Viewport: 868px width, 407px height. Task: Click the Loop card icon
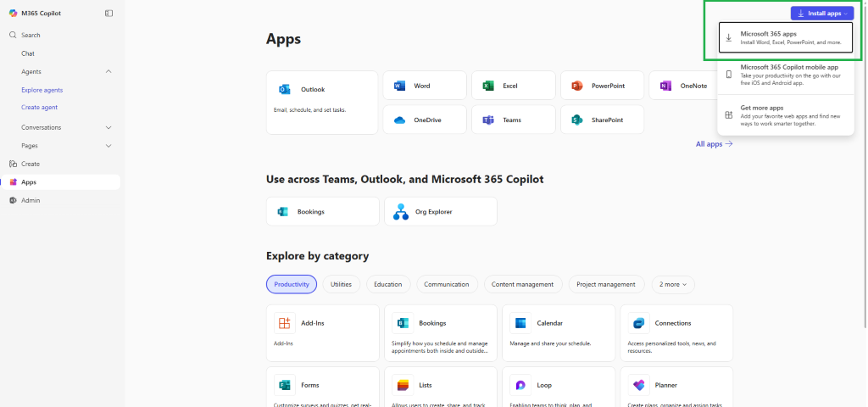(520, 386)
